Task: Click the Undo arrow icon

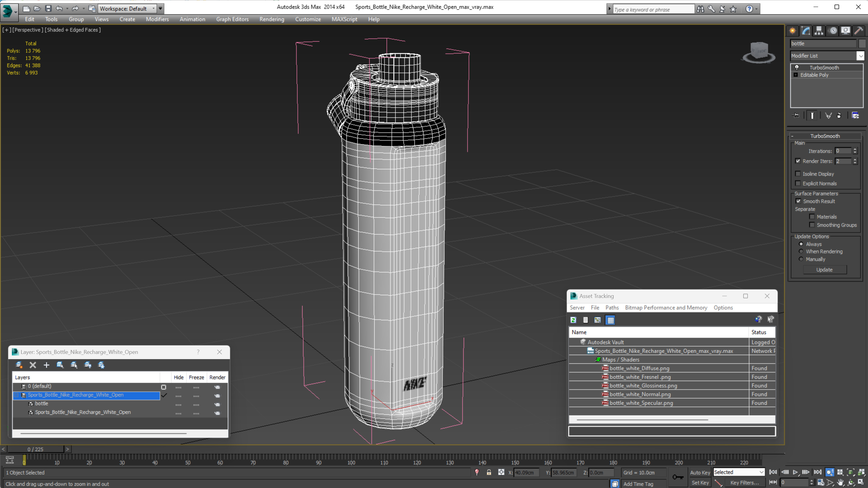Action: [x=59, y=9]
